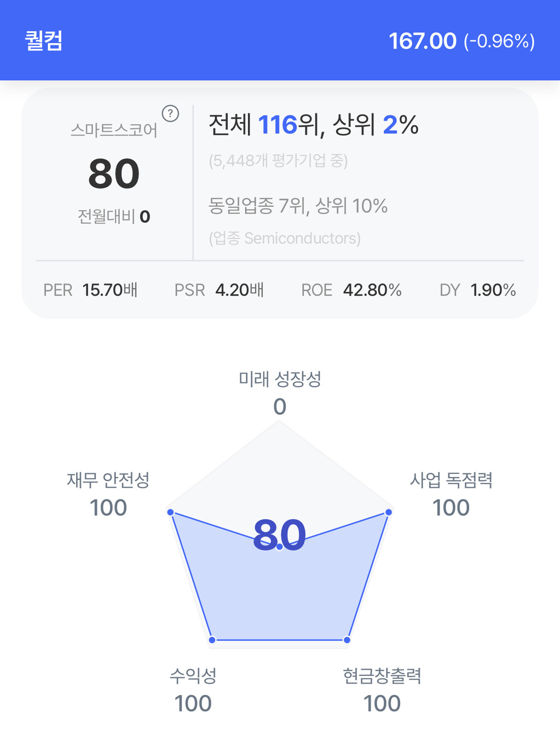Select the ROE 42.80% metric
This screenshot has width=560, height=741.
pos(351,290)
